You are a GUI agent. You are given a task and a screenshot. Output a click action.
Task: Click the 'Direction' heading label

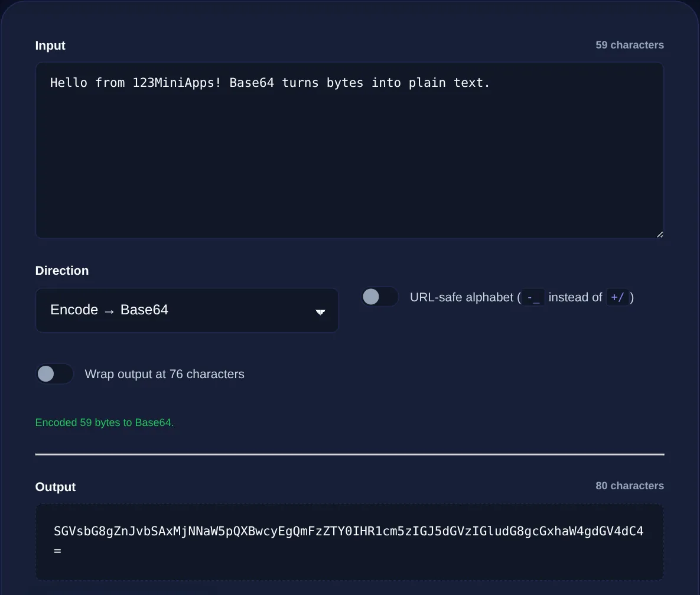pyautogui.click(x=62, y=271)
